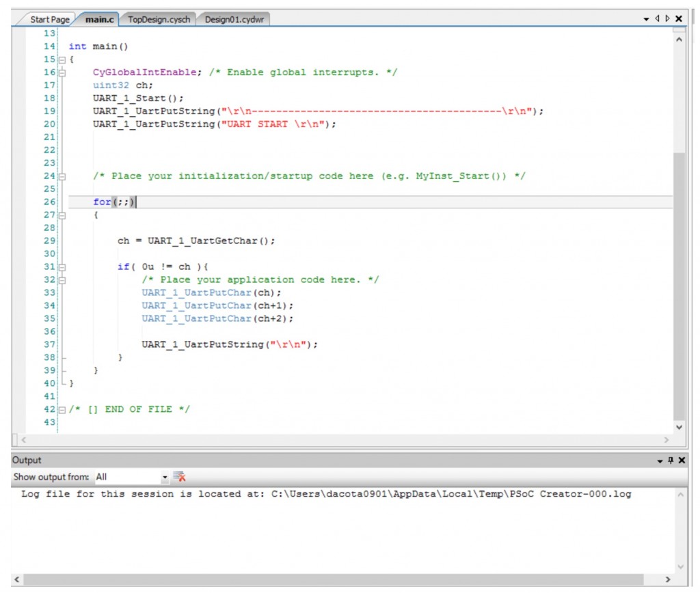Screen dimensions: 700x593
Task: Click the editor vertical scrollbar up arrow
Action: 679,40
